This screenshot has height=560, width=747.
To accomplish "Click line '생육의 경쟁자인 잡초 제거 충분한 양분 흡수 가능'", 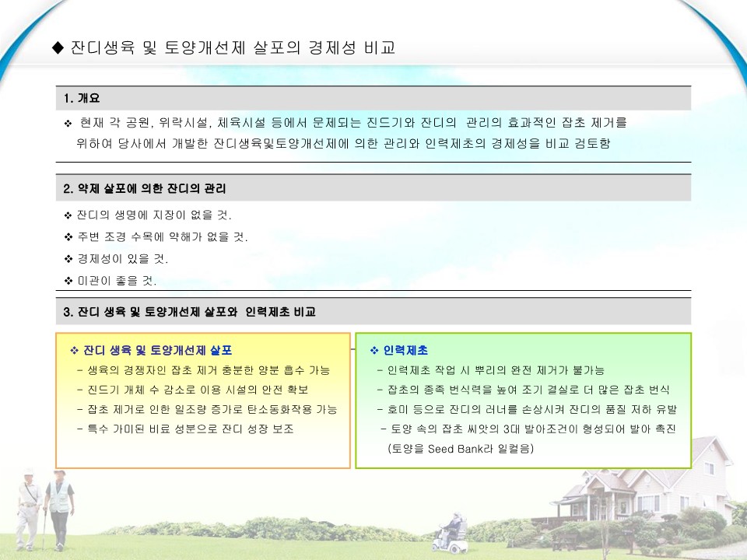I will [209, 370].
